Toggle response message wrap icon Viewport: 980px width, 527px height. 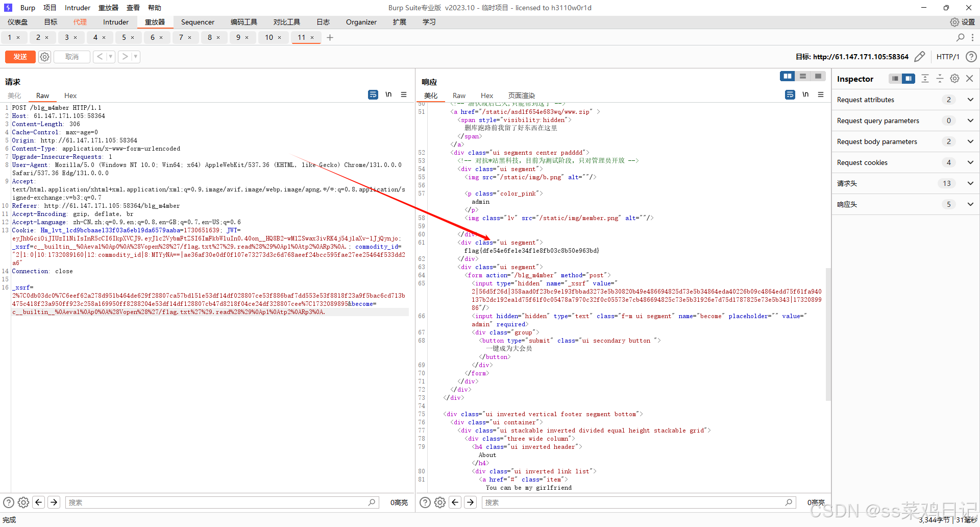pyautogui.click(x=790, y=94)
